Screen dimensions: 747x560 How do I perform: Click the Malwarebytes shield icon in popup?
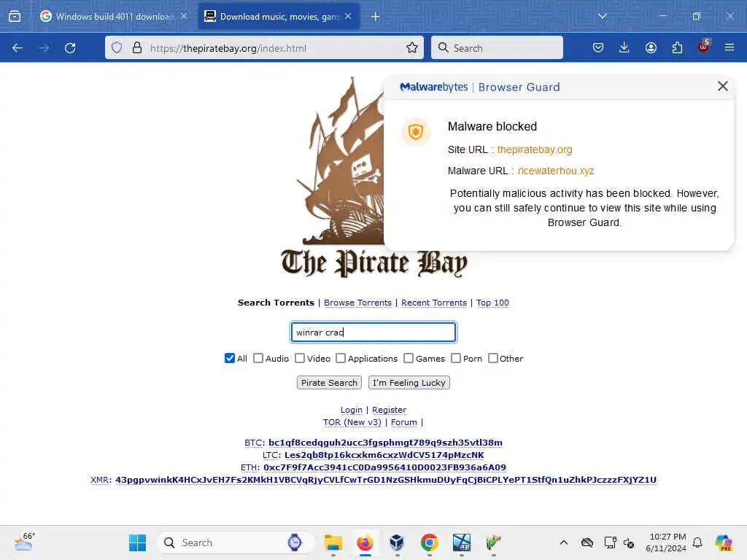(x=416, y=132)
